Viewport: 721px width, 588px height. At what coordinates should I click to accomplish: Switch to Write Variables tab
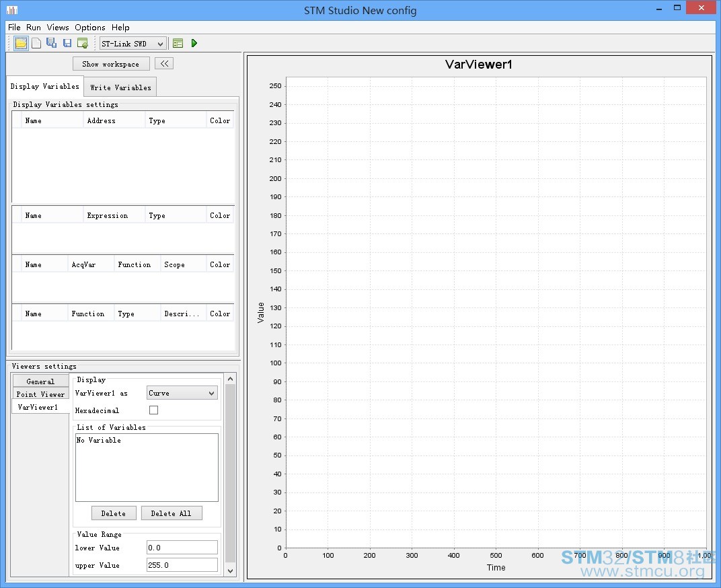click(120, 87)
